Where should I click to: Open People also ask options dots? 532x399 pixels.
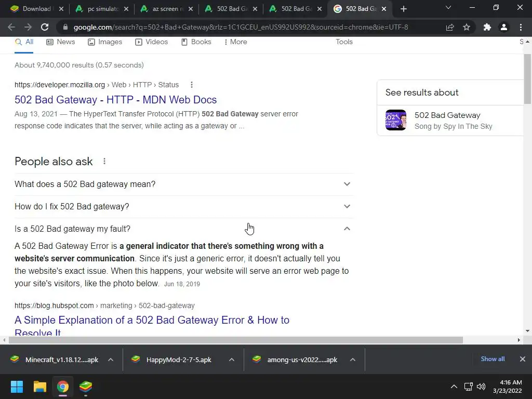point(104,162)
